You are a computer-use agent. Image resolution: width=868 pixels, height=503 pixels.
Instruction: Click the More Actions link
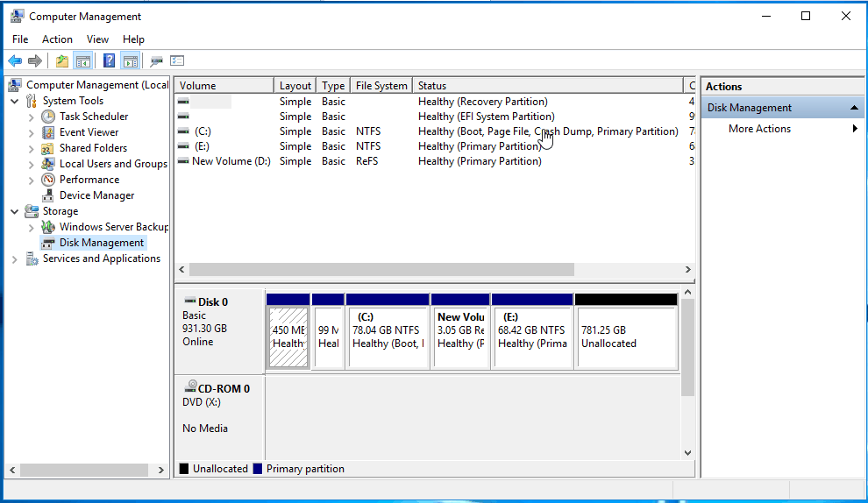pos(759,128)
